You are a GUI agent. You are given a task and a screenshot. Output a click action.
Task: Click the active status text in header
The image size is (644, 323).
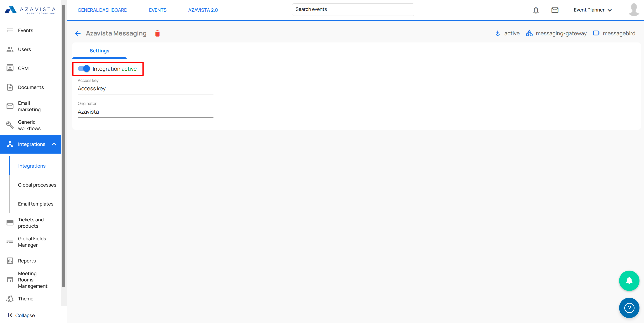click(x=512, y=33)
